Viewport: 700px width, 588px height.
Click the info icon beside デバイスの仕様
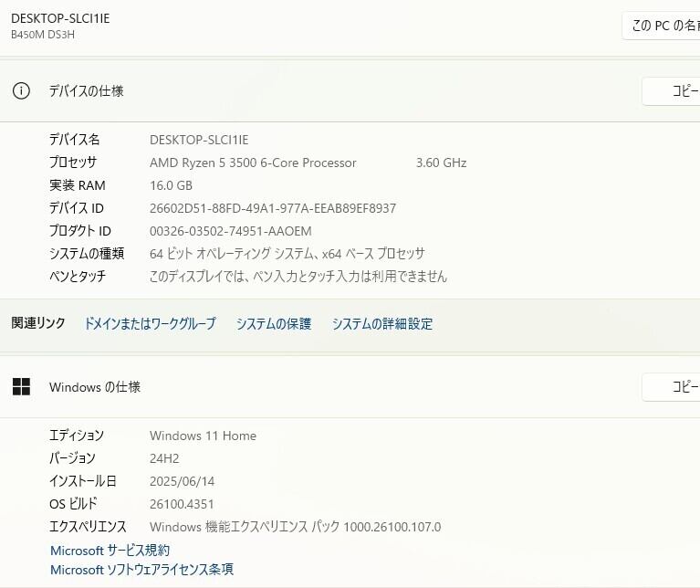(21, 91)
